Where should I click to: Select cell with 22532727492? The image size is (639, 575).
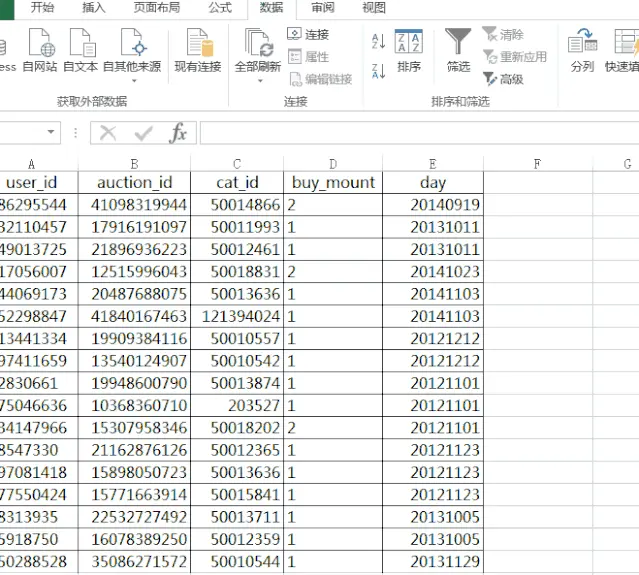point(134,517)
